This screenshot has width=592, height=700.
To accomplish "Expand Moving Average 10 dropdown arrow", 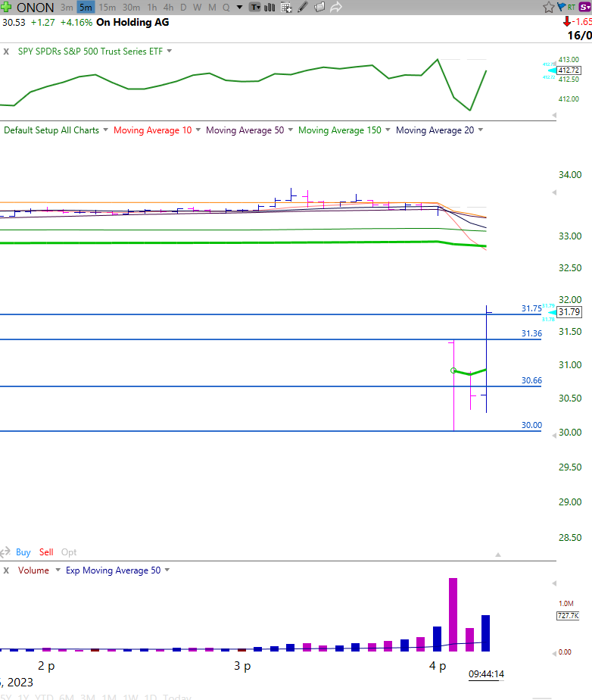I will 198,130.
